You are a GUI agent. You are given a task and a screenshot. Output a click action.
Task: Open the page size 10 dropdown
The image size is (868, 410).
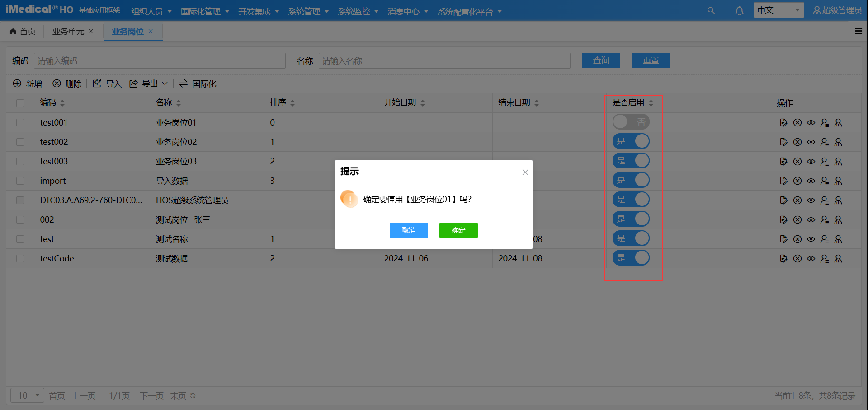(27, 396)
